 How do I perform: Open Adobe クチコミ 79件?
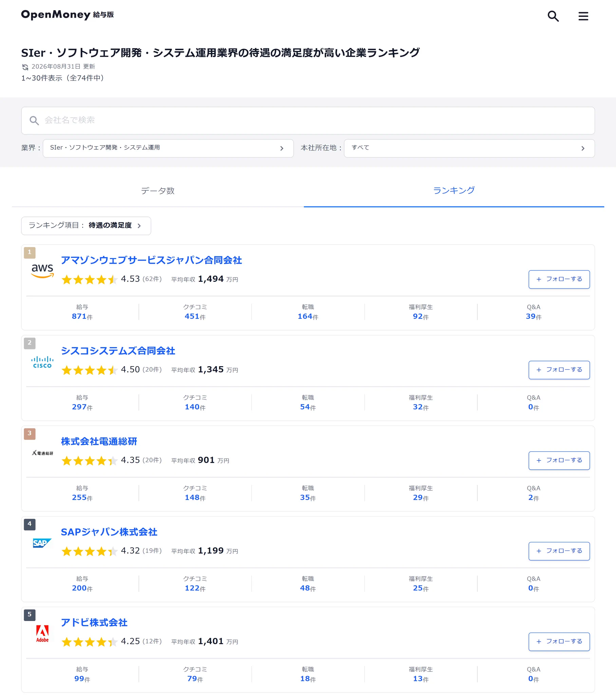tap(195, 674)
